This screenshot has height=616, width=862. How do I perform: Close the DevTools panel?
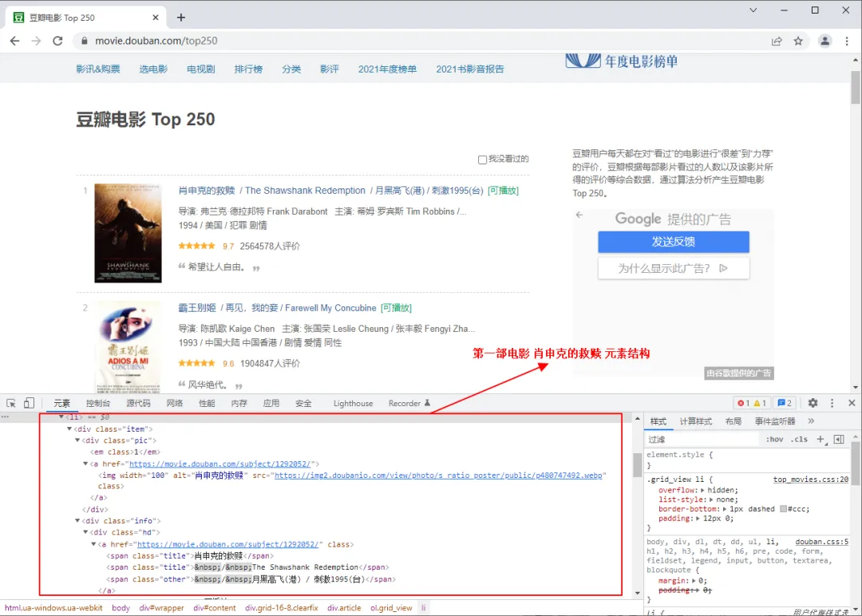pyautogui.click(x=852, y=403)
